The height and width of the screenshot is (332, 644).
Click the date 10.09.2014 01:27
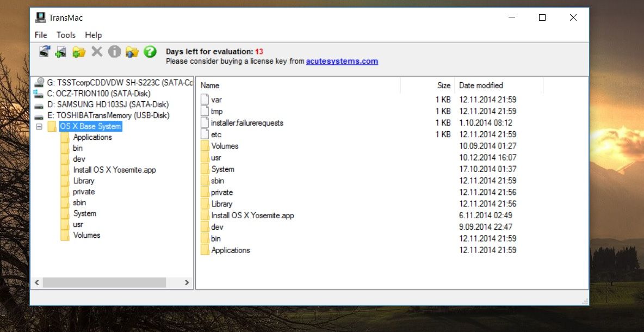pyautogui.click(x=487, y=146)
